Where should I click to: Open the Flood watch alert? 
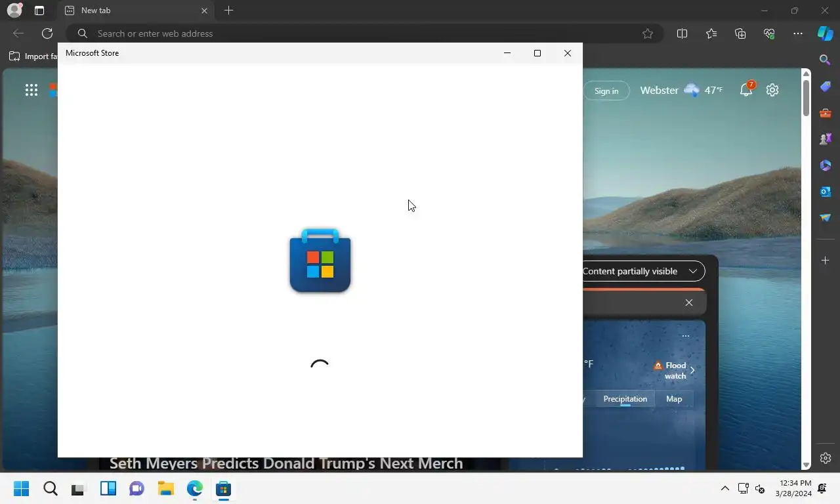(x=674, y=371)
